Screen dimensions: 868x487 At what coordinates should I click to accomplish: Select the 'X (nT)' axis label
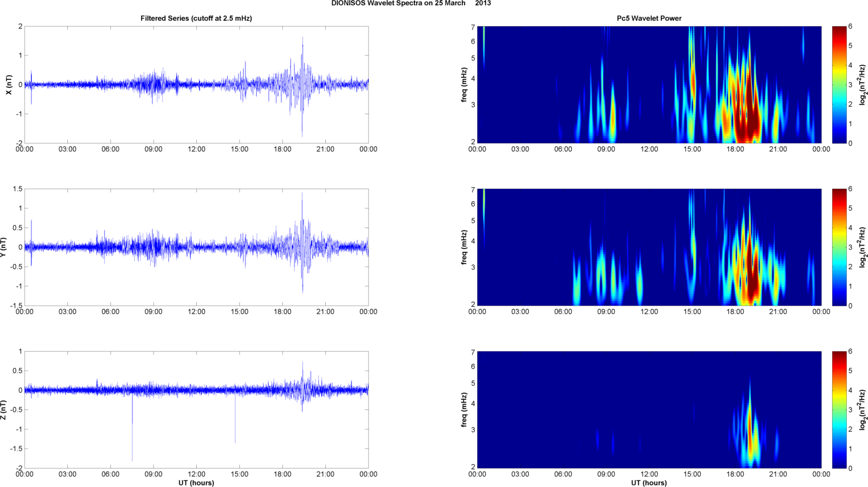9,85
